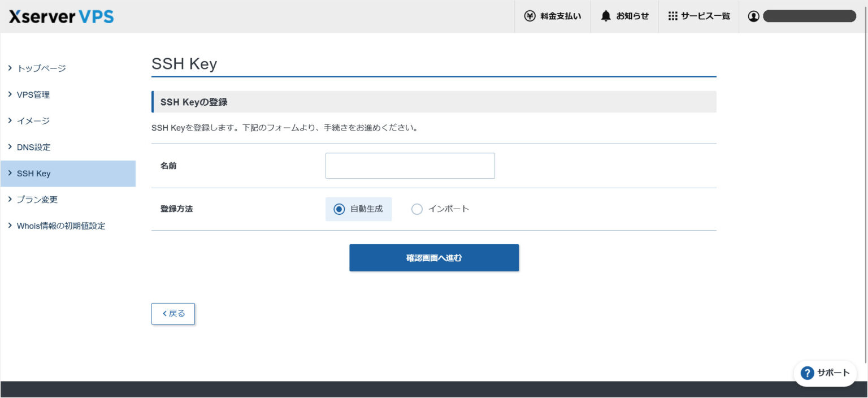Navigate to Whois情報の初期値設定
Image resolution: width=868 pixels, height=398 pixels.
click(x=62, y=226)
